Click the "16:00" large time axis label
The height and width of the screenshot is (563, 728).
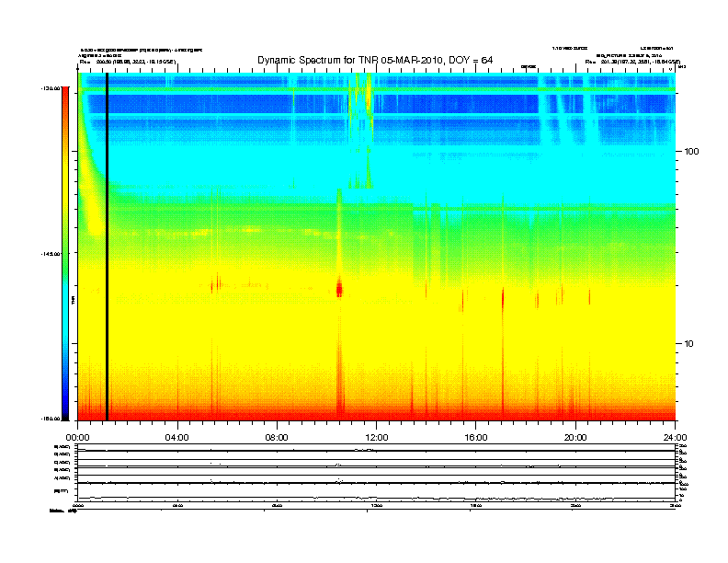point(476,438)
